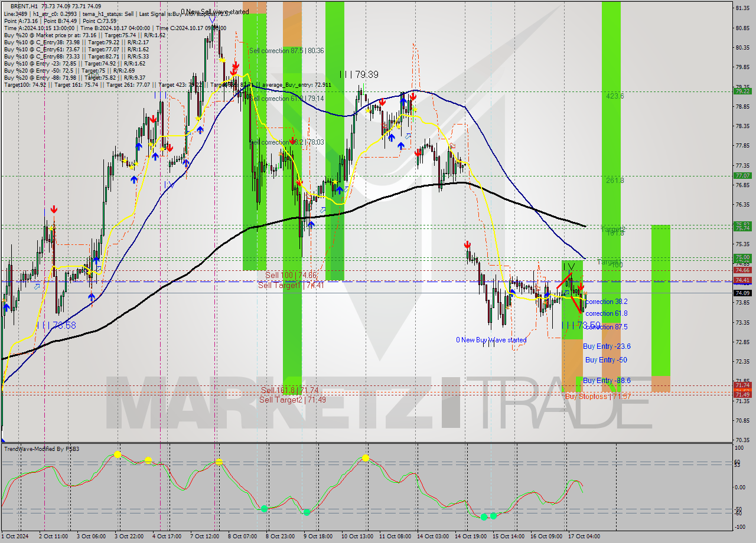Viewport: 756px width, 543px height.
Task: Click the '11 Oct 08:00' time label
Action: pyautogui.click(x=396, y=536)
